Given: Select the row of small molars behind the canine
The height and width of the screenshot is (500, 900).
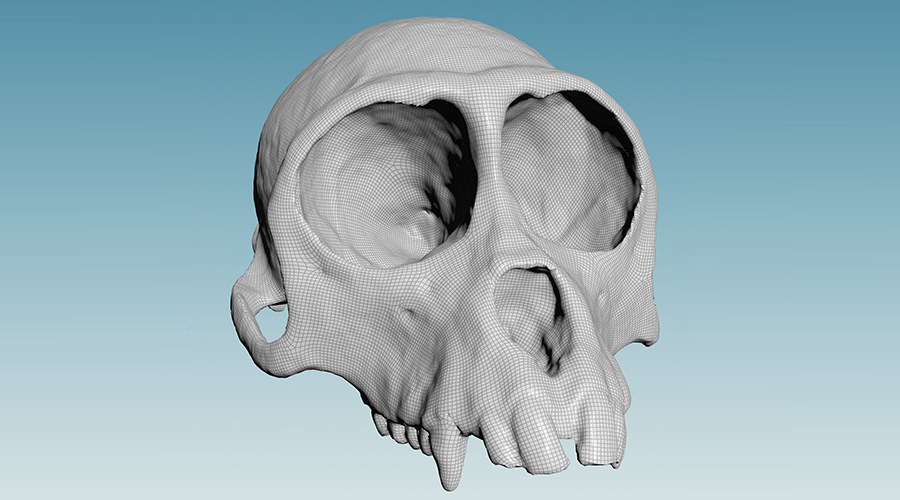Looking at the screenshot, I should [x=400, y=428].
